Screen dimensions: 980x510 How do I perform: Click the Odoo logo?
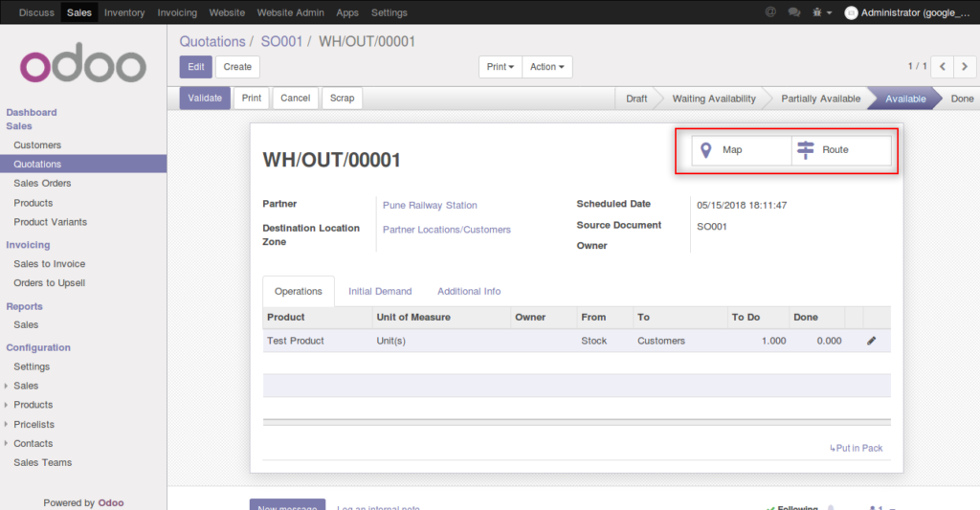(x=83, y=62)
